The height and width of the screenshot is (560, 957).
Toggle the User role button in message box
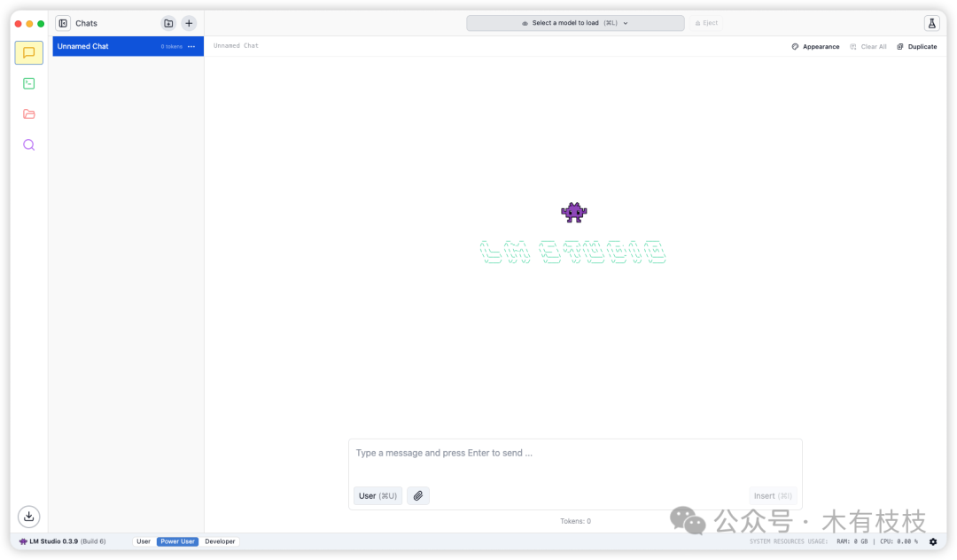click(377, 496)
